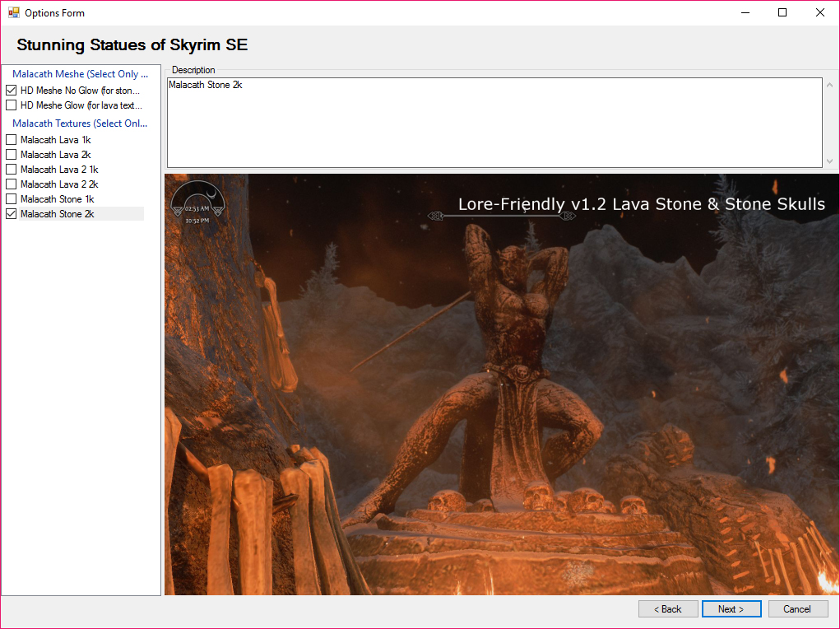Screen dimensions: 840x629
Task: Maximize the Options Form window
Action: point(782,12)
